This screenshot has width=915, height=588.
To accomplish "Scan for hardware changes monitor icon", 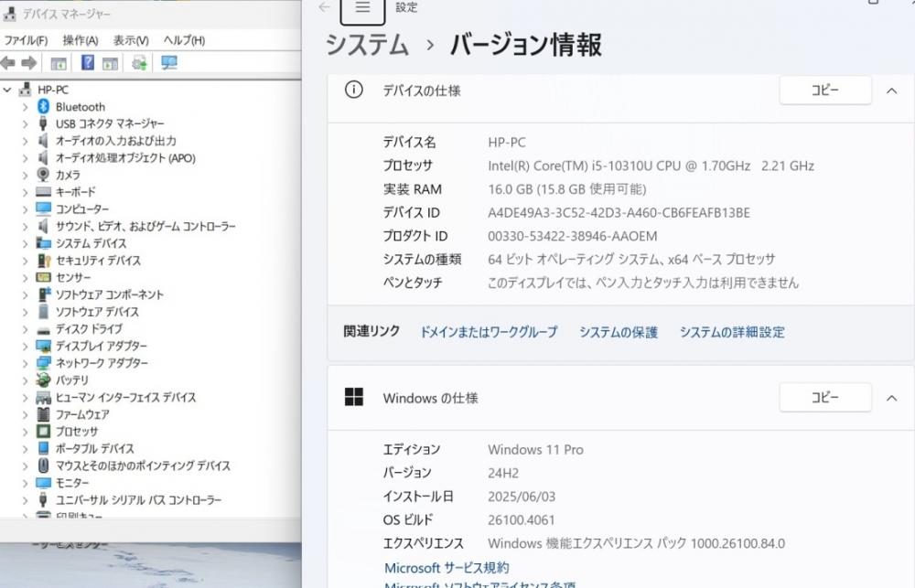I will tap(169, 62).
